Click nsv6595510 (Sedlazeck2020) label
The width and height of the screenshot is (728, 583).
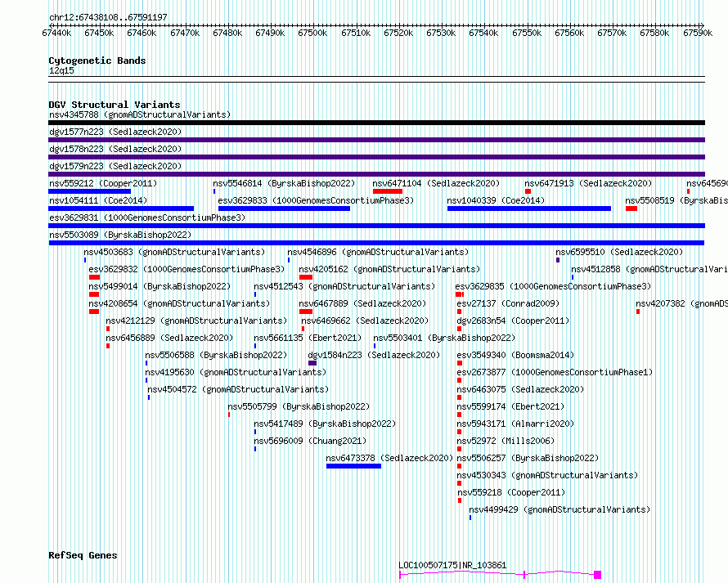coord(619,252)
